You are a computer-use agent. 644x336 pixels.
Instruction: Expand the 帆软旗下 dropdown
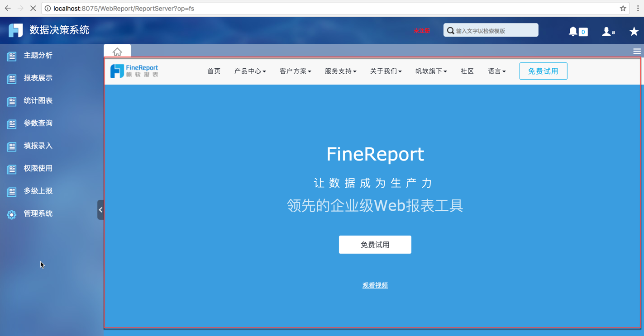(431, 71)
